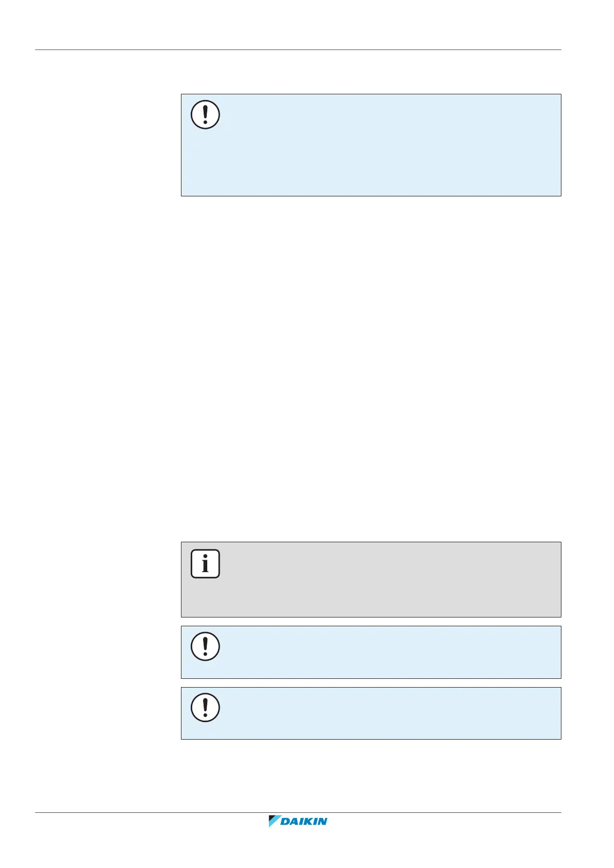
Task: Click the exclamation icon in the top notice box
Action: [205, 114]
